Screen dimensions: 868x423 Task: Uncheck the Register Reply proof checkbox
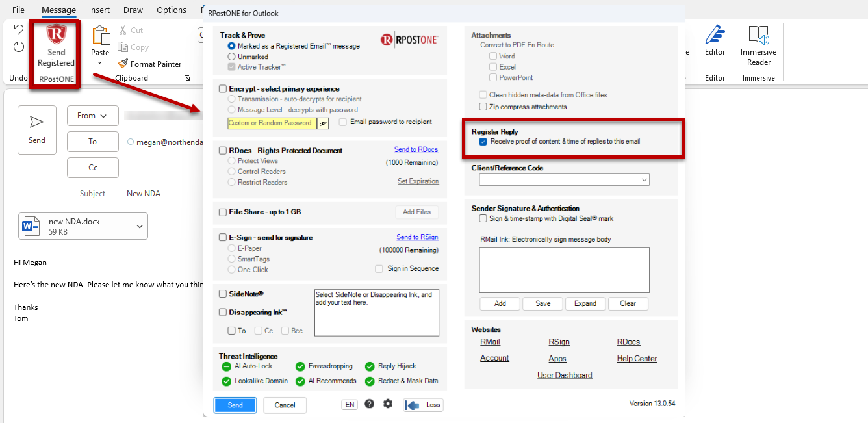483,141
